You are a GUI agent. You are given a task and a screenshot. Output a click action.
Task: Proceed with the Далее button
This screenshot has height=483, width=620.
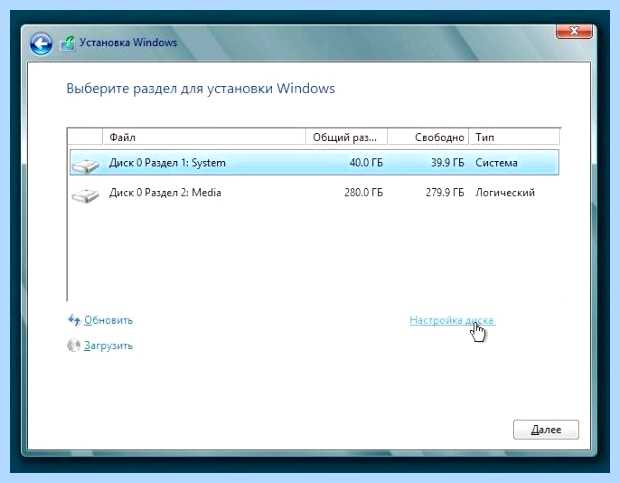546,430
